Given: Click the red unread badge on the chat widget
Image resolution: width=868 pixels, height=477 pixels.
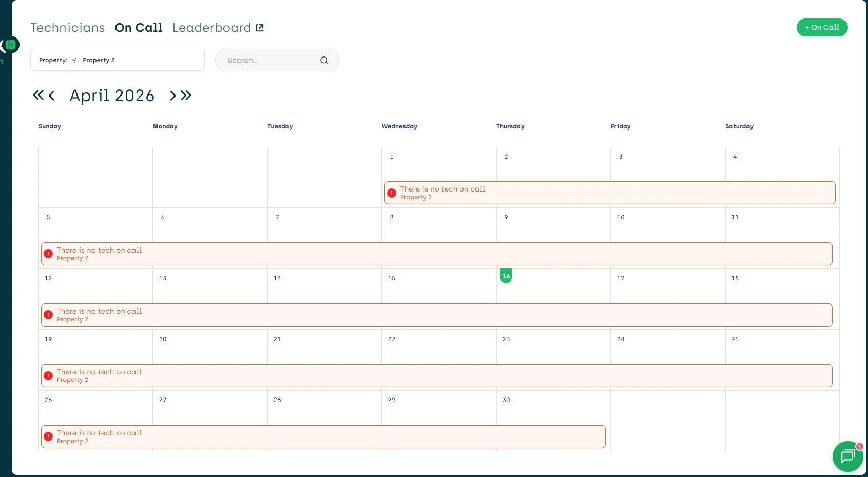Looking at the screenshot, I should coord(859,446).
